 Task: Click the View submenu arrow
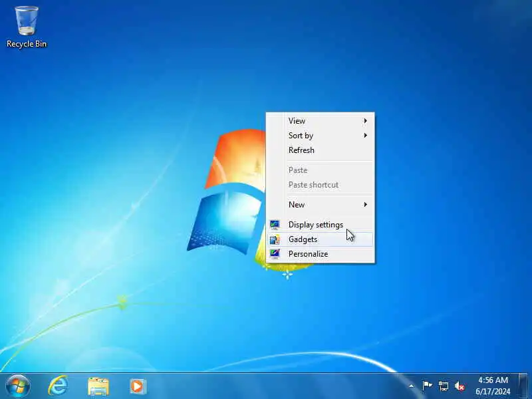coord(365,121)
